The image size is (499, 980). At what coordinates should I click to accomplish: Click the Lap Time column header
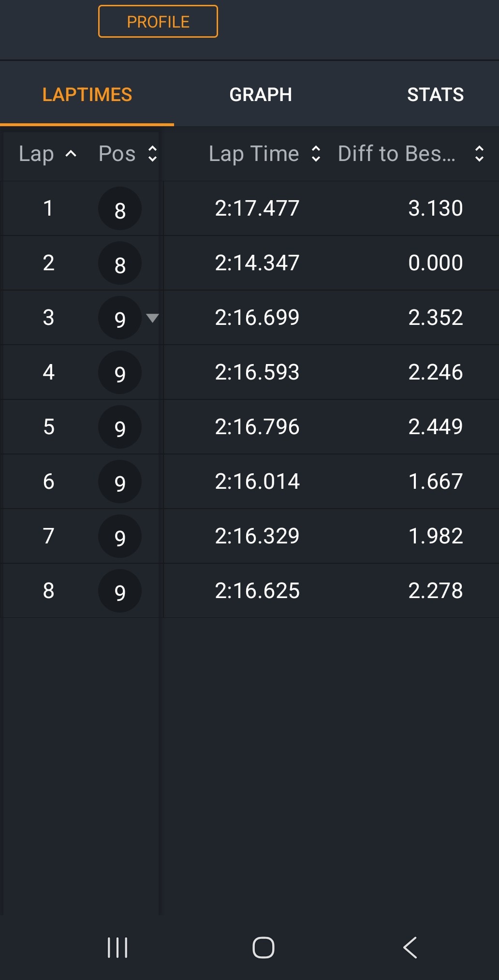[254, 154]
